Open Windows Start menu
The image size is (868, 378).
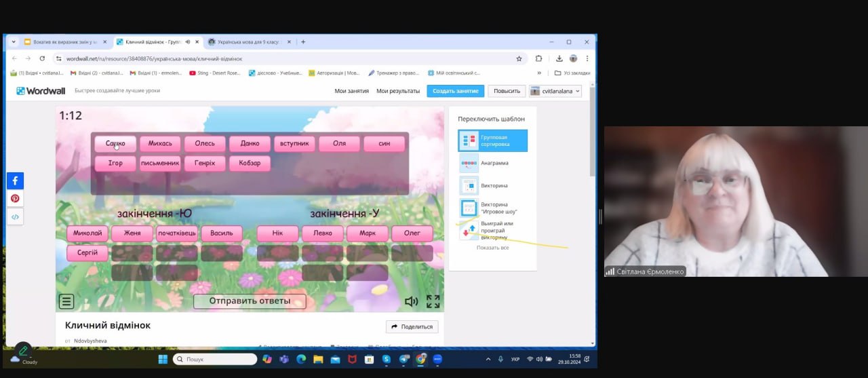pyautogui.click(x=163, y=359)
